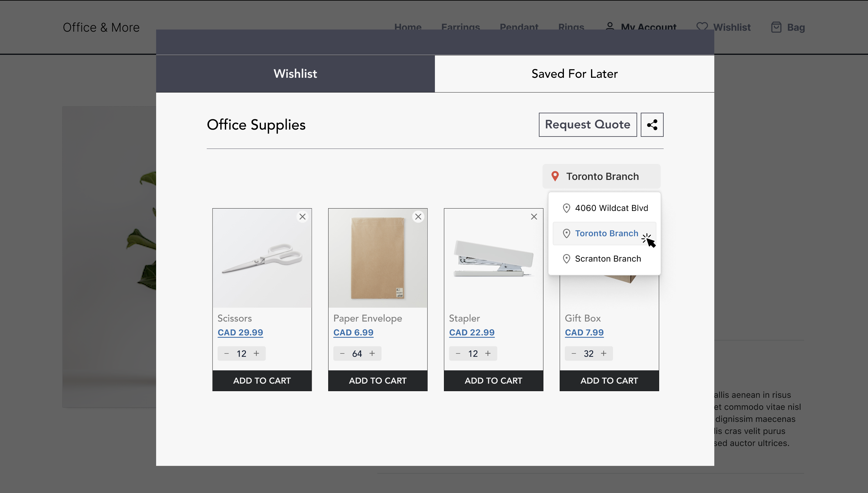Open the Toronto Branch selector

tap(602, 176)
